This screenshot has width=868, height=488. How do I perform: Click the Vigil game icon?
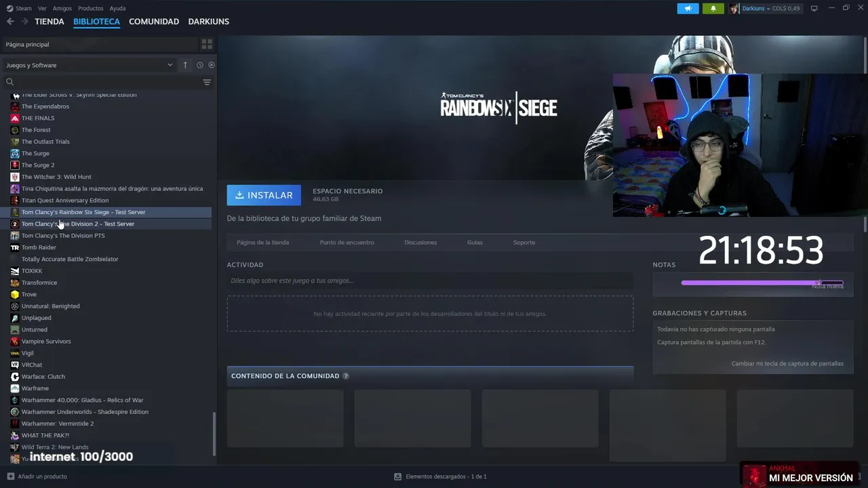click(15, 353)
